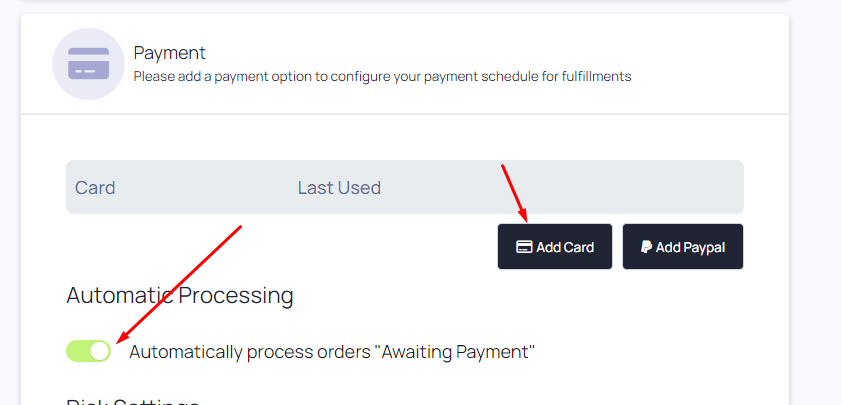Sort by the Card column header
Screen dimensions: 842x405
pos(95,187)
